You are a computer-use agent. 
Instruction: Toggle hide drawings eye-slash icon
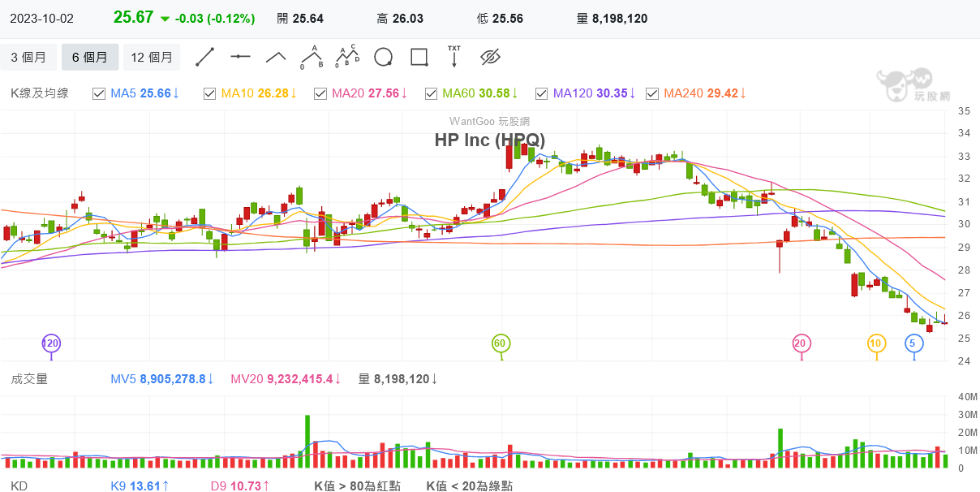(490, 57)
